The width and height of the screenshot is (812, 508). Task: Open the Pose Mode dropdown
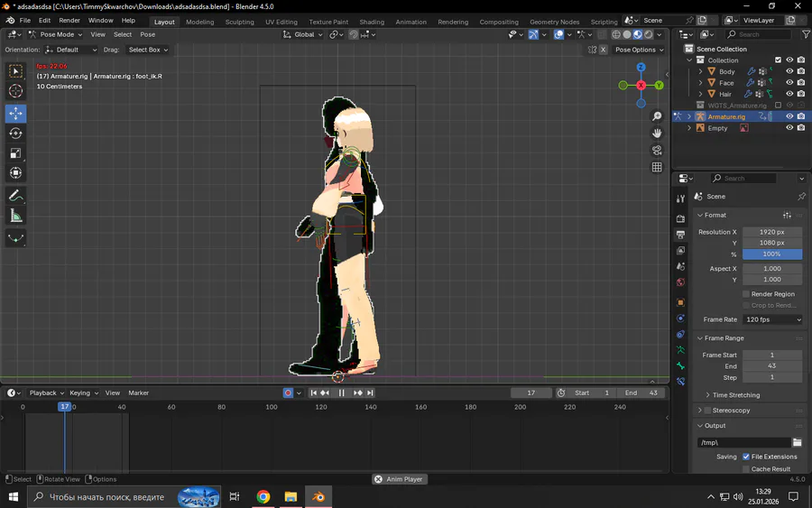55,34
